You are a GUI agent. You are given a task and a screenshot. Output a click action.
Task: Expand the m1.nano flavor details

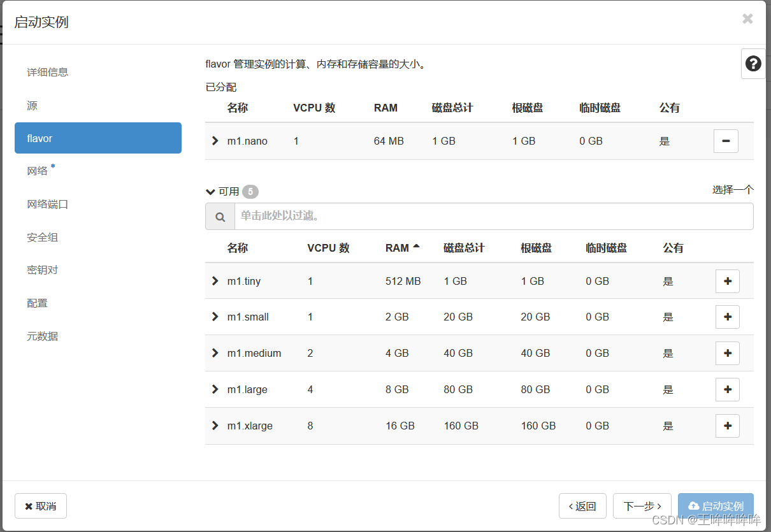(x=215, y=141)
